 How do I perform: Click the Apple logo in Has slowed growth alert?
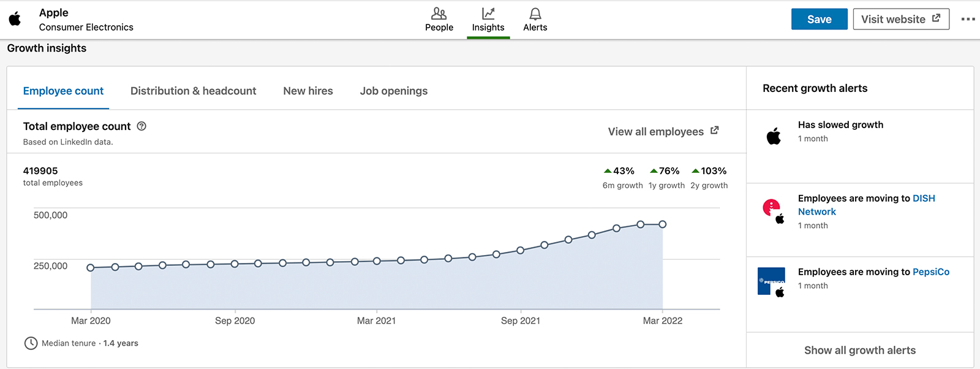coord(774,136)
